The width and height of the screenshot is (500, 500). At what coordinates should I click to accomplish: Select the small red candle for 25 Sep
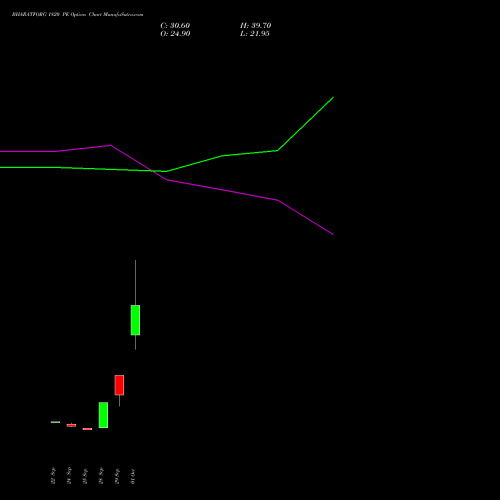click(87, 429)
